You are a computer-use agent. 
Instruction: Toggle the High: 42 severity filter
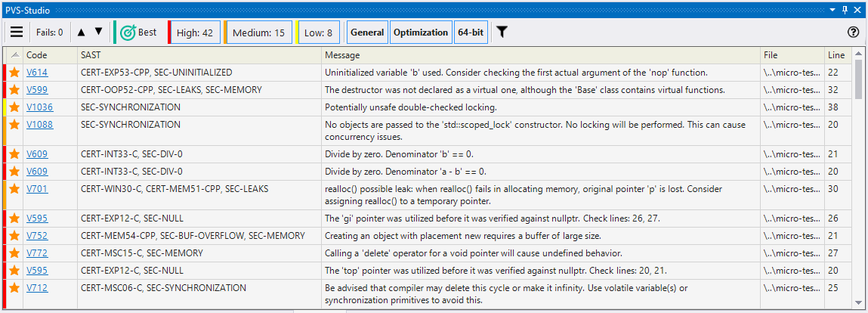[194, 33]
